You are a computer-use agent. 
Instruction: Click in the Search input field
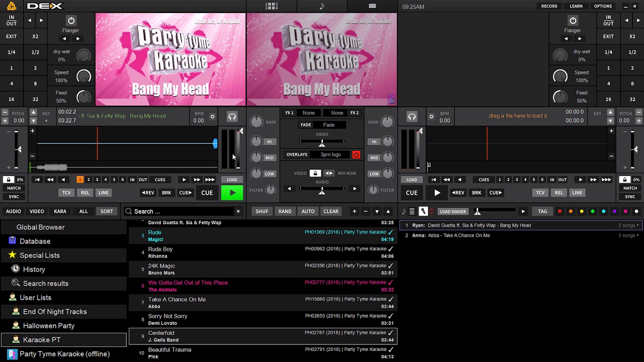(x=184, y=212)
